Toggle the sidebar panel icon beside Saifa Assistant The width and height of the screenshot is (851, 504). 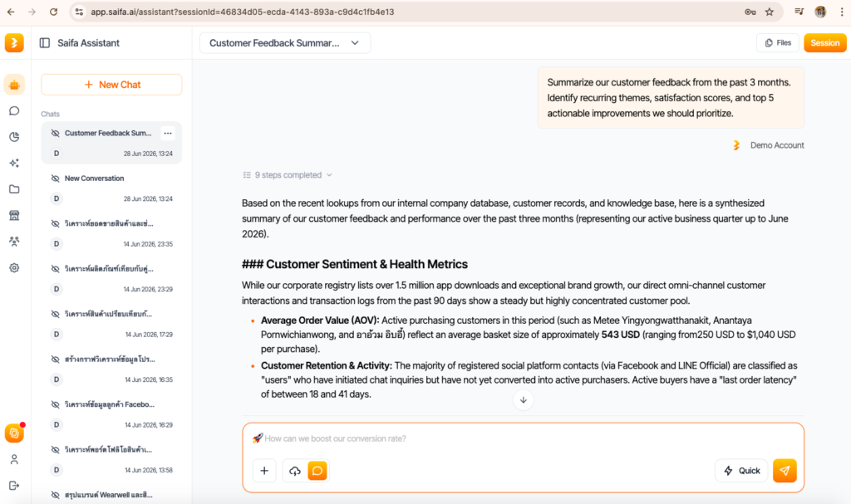[45, 43]
